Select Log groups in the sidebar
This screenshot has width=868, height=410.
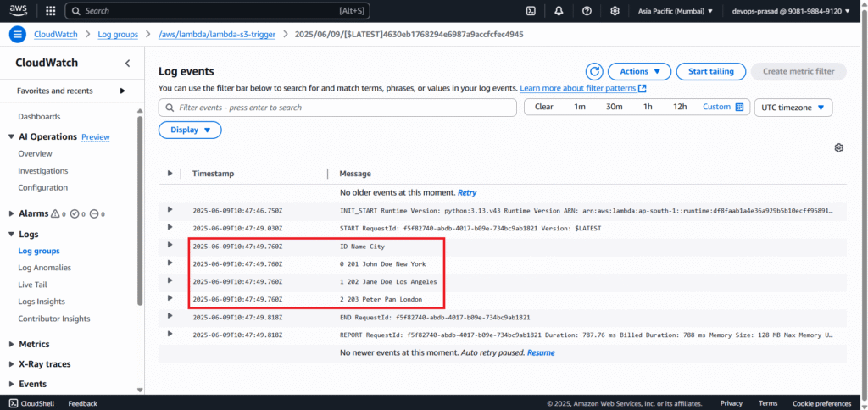tap(39, 251)
